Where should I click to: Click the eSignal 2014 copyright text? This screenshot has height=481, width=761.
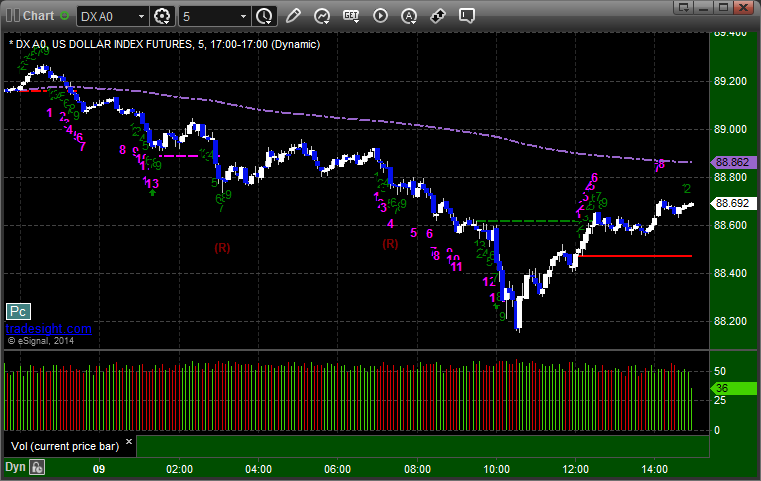(41, 341)
